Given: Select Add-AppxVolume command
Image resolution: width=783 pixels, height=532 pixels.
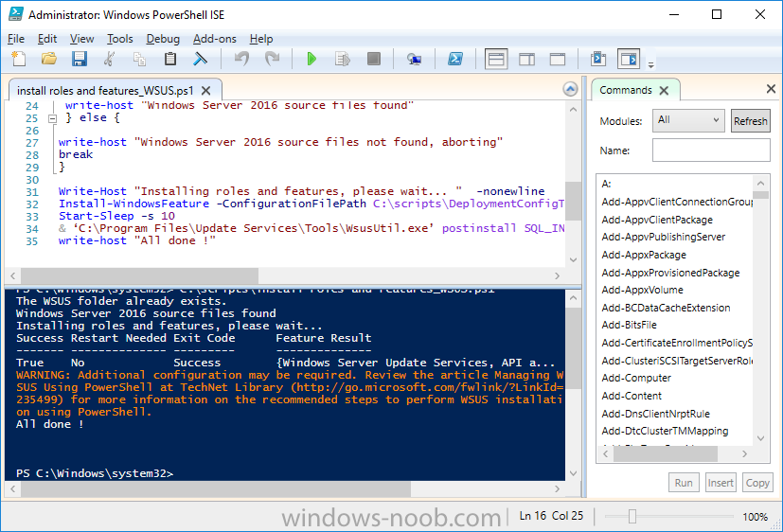Looking at the screenshot, I should tap(642, 290).
